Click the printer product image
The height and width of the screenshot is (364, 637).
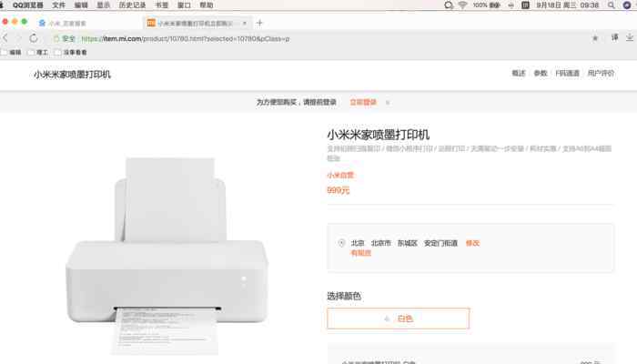pos(167,256)
